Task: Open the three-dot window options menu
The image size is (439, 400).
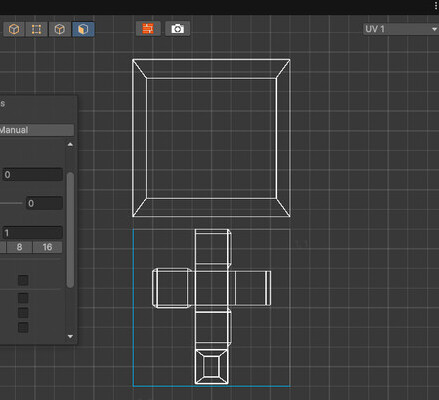Action: pos(436,6)
